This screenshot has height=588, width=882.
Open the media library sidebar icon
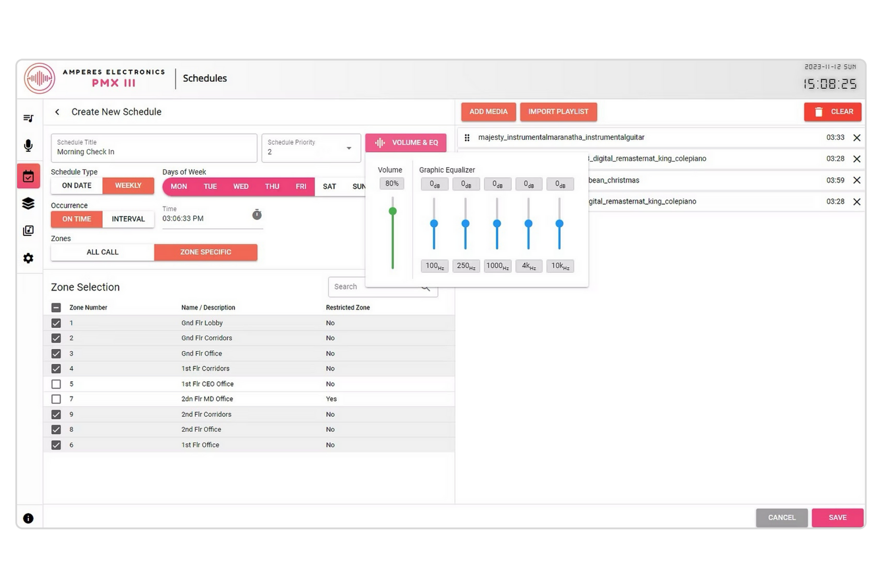(28, 231)
